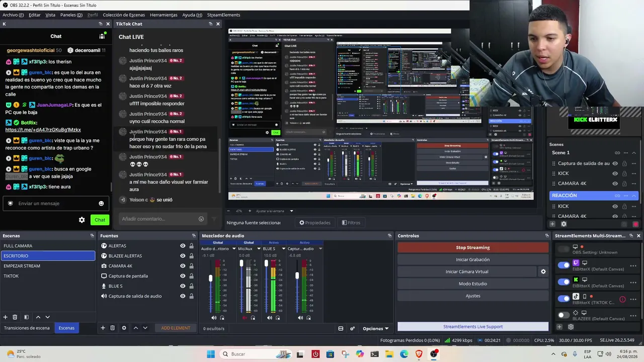
Task: Open Captura de salida audio channel dropdown
Action: pos(320,248)
